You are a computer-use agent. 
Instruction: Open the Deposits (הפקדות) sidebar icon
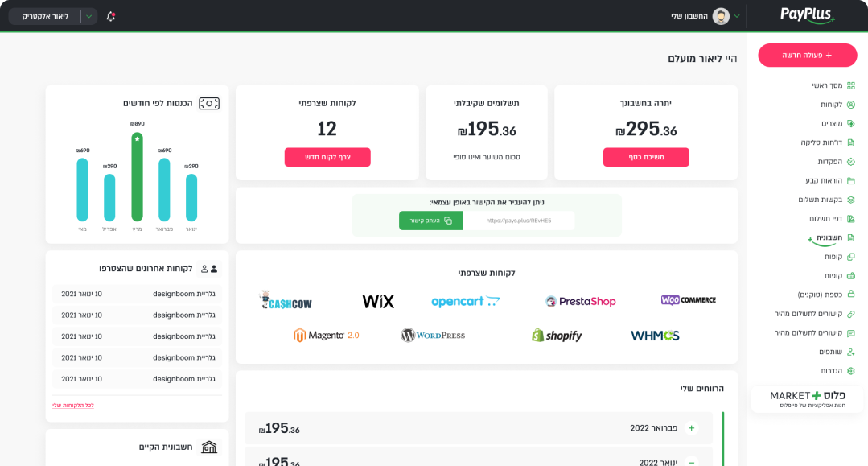pyautogui.click(x=850, y=162)
